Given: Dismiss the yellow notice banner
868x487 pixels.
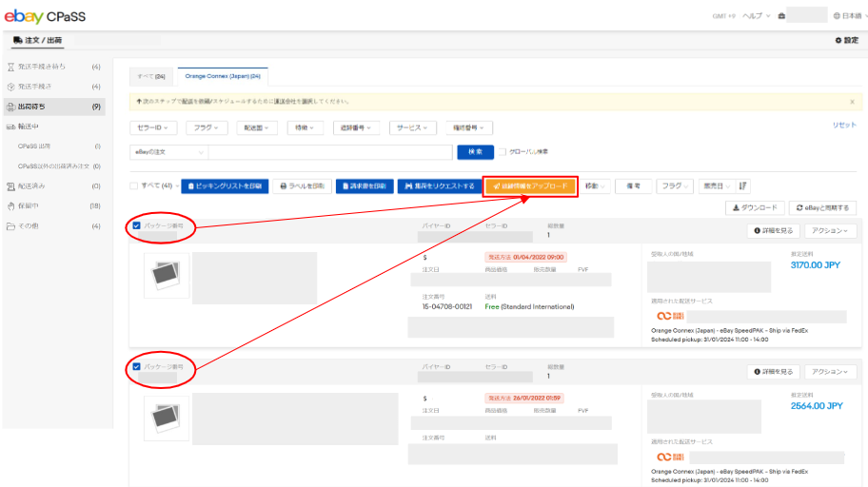Looking at the screenshot, I should (851, 101).
